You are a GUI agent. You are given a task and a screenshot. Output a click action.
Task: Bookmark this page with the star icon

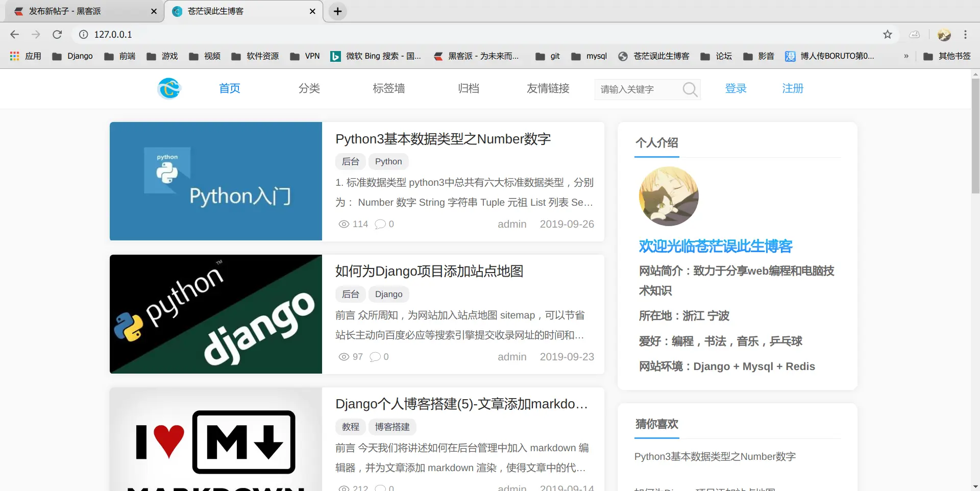pyautogui.click(x=888, y=34)
